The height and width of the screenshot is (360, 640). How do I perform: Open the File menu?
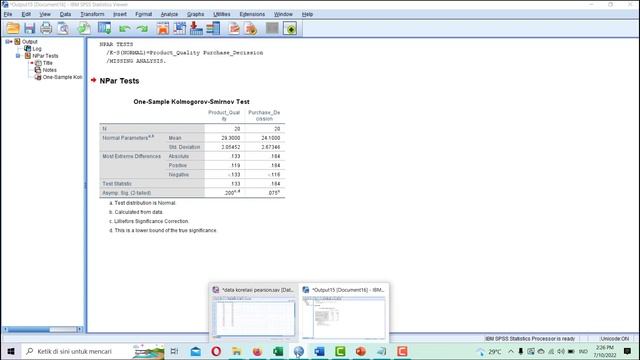tap(8, 14)
